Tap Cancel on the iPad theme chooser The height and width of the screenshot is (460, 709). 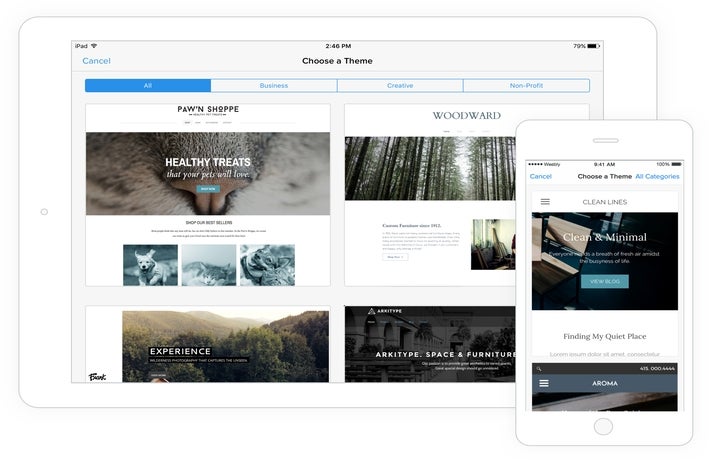pos(96,61)
